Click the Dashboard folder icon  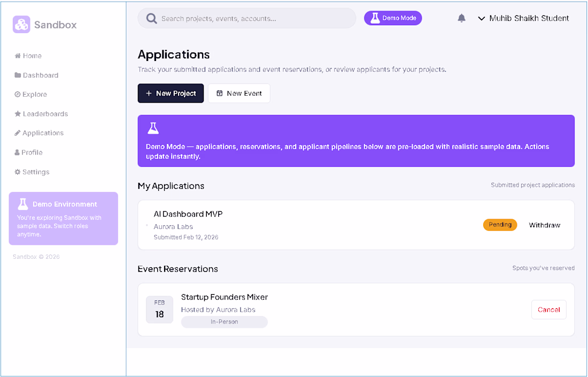(18, 75)
